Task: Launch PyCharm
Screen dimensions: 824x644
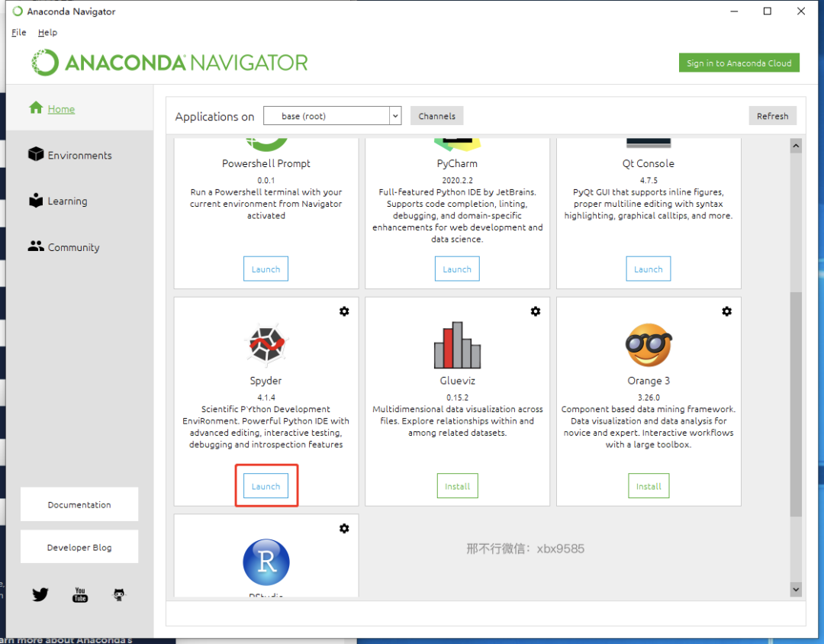Action: coord(457,269)
